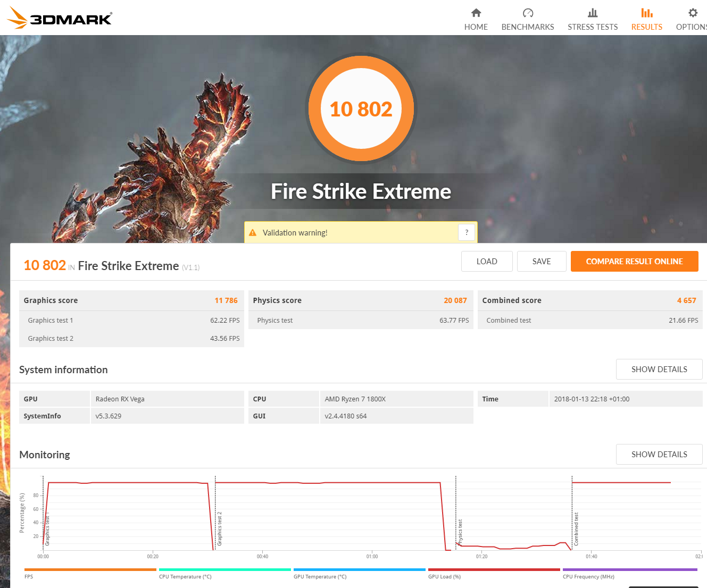This screenshot has height=588, width=707.
Task: Click the Results bar chart icon
Action: tap(647, 13)
